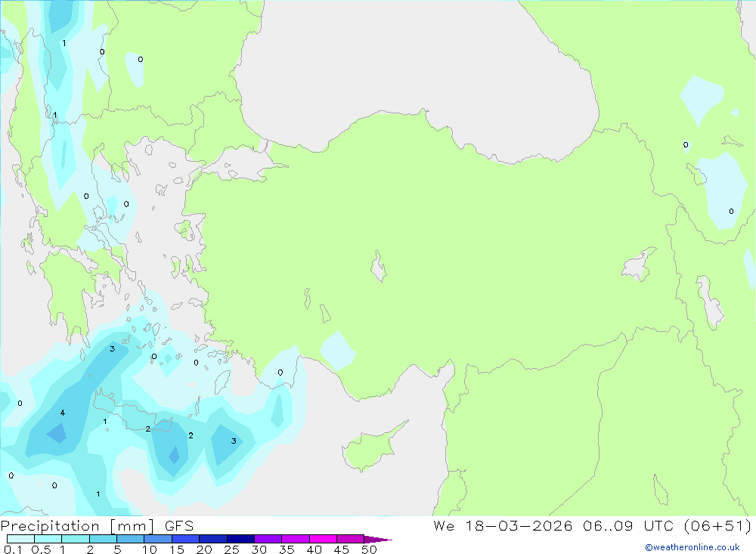The width and height of the screenshot is (756, 554).
Task: Click the 'We' weekday label
Action: pos(444,525)
